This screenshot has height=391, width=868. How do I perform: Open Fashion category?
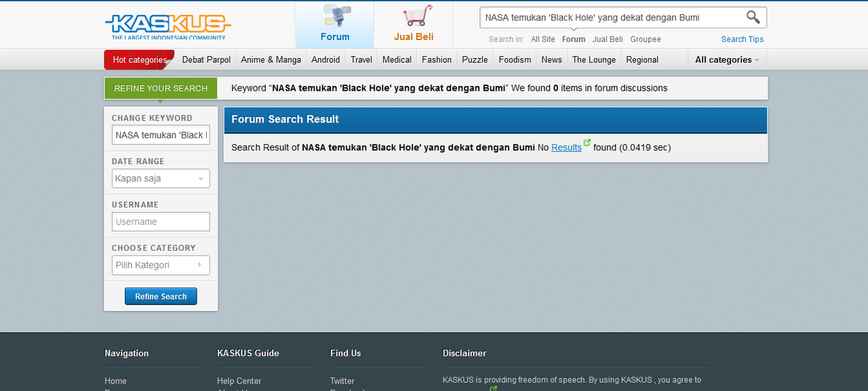(437, 60)
